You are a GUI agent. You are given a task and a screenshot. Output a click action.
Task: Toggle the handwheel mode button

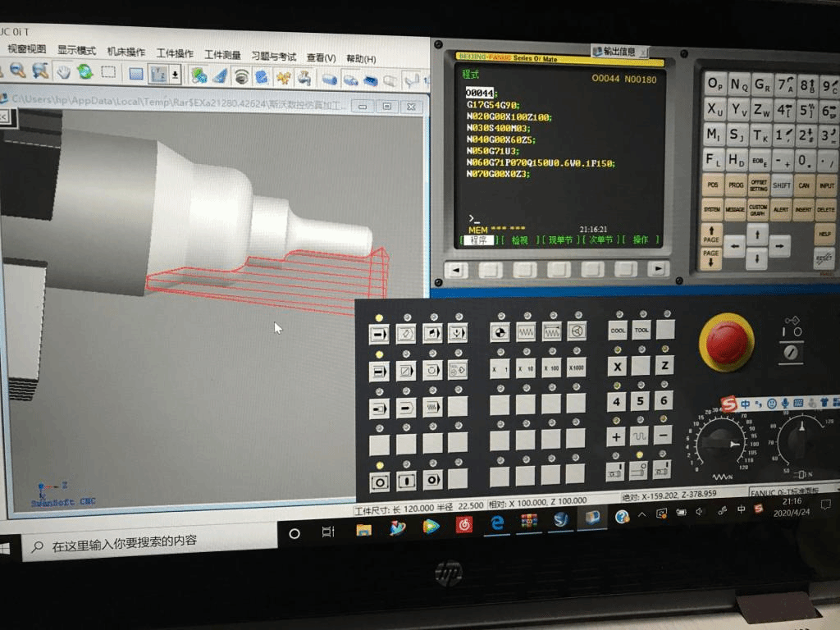click(577, 331)
